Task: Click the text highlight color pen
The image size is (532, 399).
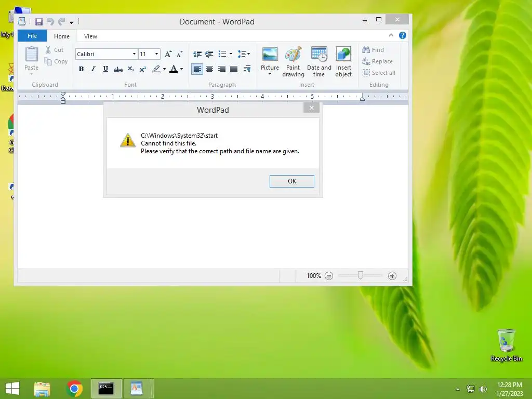Action: pyautogui.click(x=156, y=69)
